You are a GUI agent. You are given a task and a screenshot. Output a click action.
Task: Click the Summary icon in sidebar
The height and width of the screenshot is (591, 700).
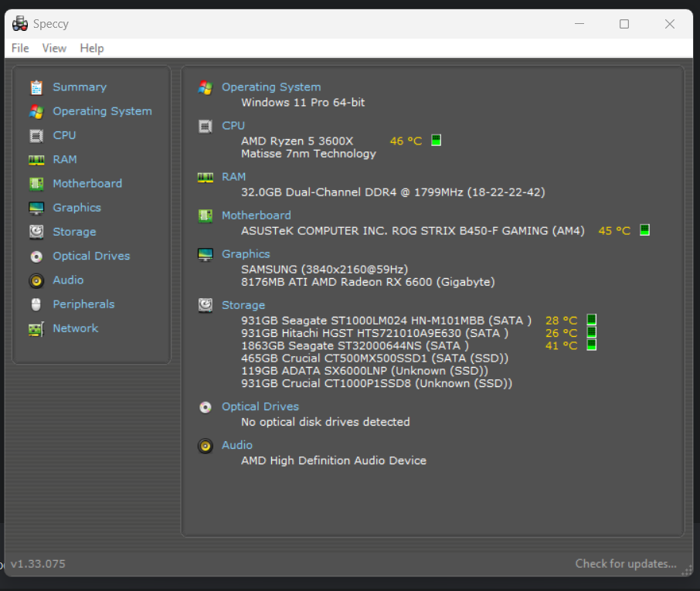[36, 87]
